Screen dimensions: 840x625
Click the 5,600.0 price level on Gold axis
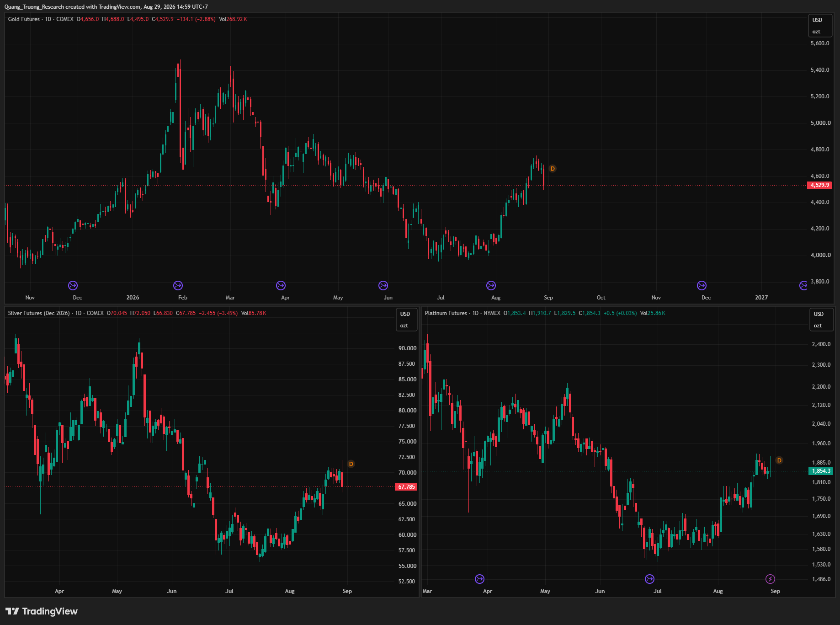pos(820,43)
